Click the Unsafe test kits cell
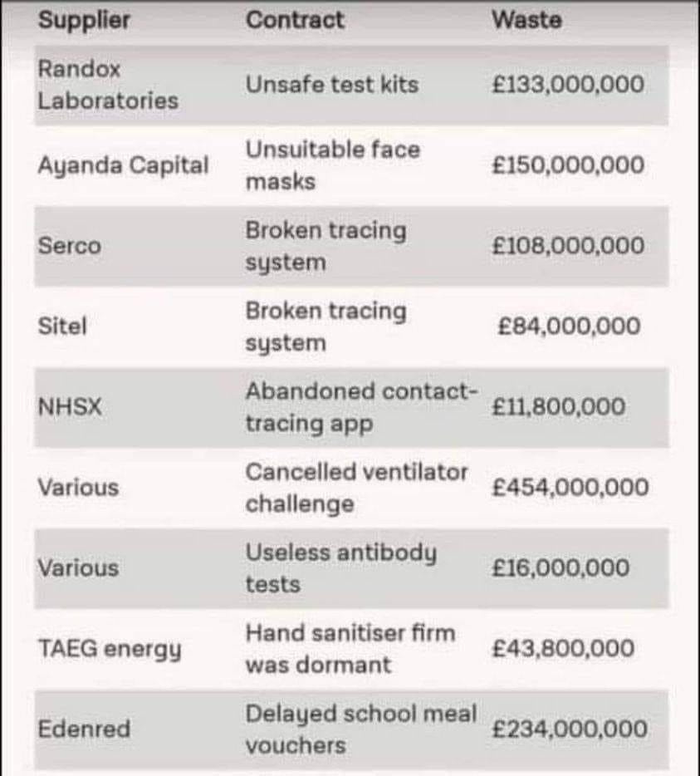 click(x=331, y=84)
